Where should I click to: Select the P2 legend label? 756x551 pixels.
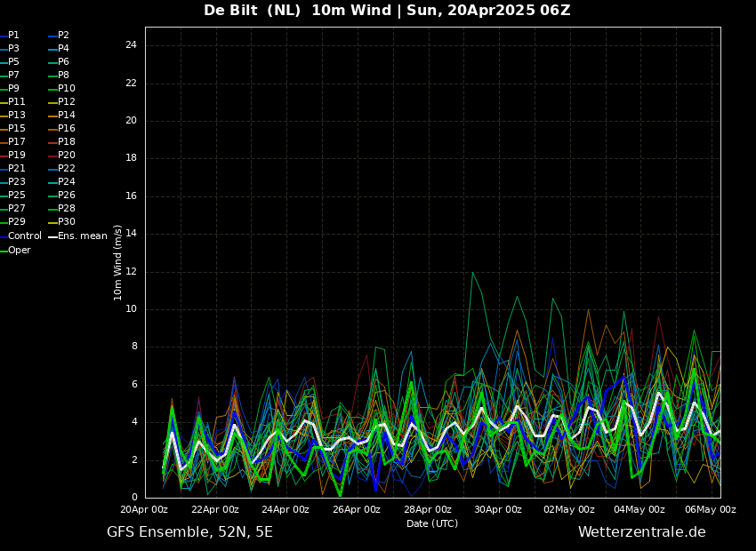(59, 36)
